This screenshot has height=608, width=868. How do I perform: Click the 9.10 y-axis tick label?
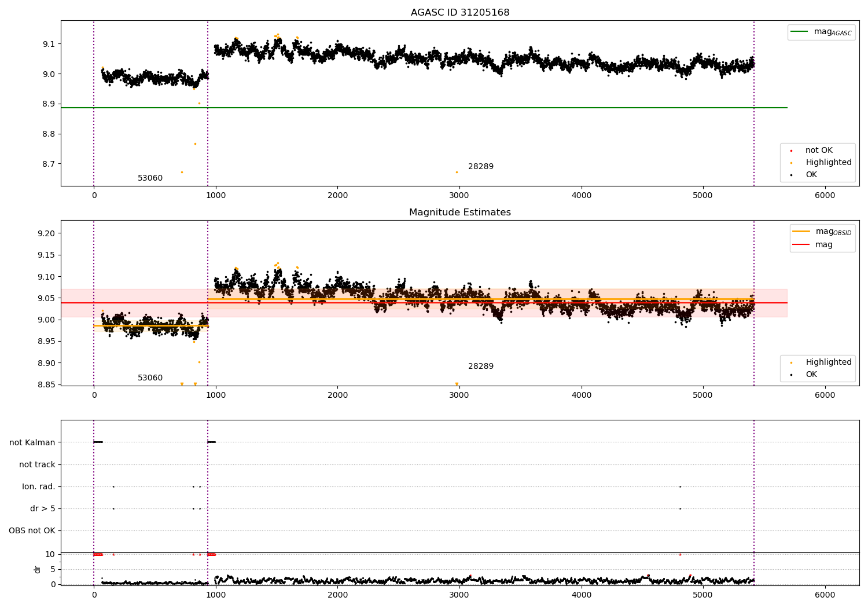tap(46, 277)
